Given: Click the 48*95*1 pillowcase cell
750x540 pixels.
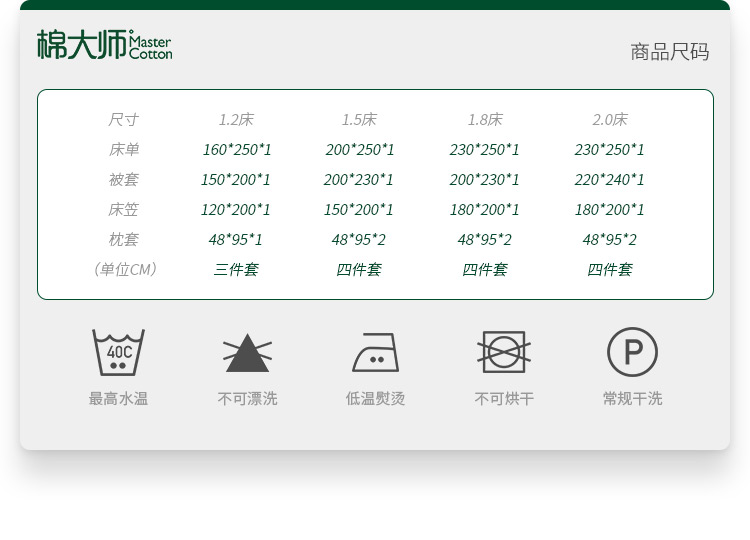Looking at the screenshot, I should [x=235, y=239].
